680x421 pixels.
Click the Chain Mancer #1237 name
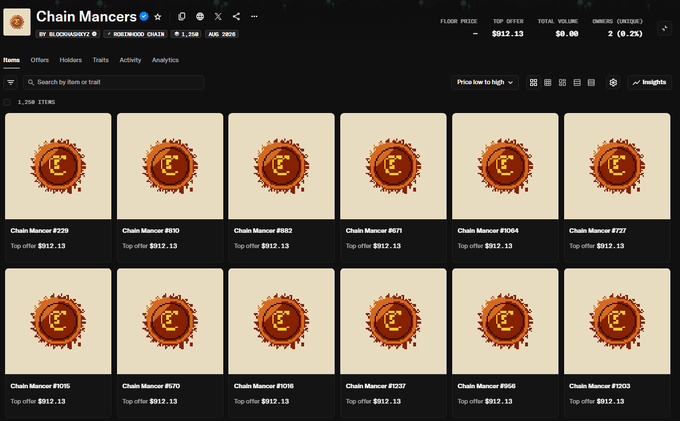(x=376, y=386)
